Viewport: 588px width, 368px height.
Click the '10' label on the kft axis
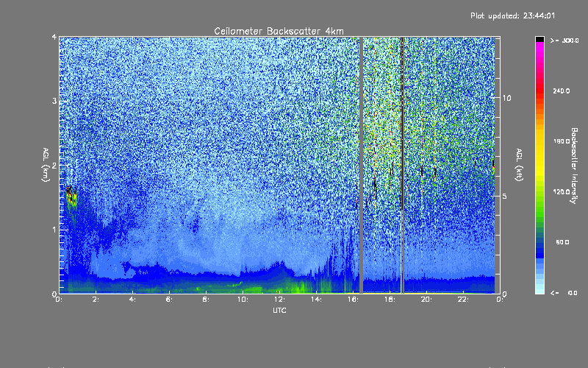(x=506, y=98)
